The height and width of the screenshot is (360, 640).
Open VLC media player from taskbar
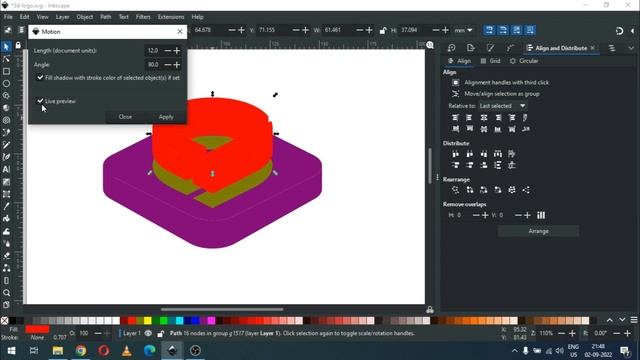127,351
